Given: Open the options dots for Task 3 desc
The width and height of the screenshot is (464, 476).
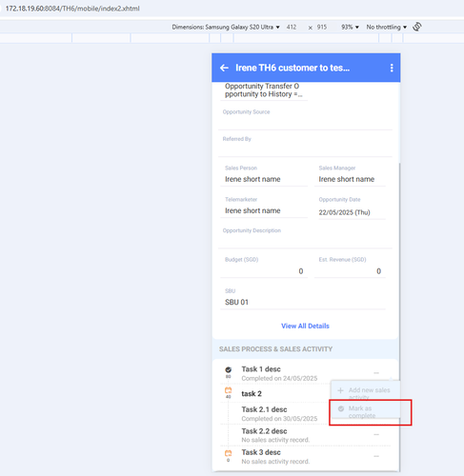Looking at the screenshot, I should [x=376, y=456].
